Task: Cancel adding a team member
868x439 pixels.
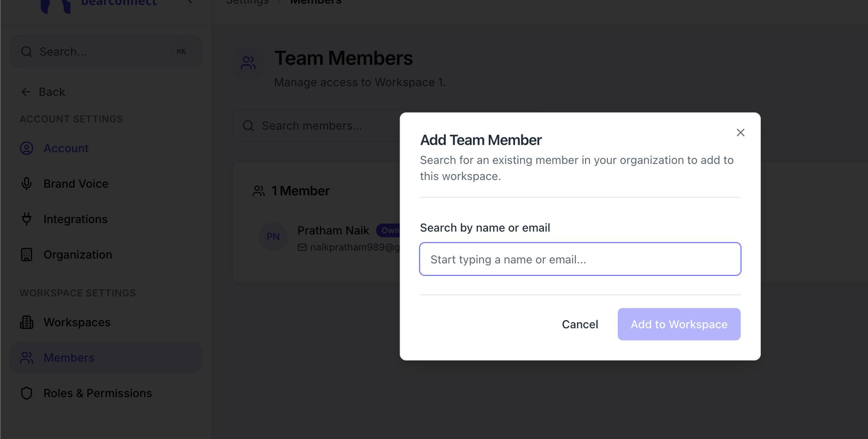Action: (580, 324)
